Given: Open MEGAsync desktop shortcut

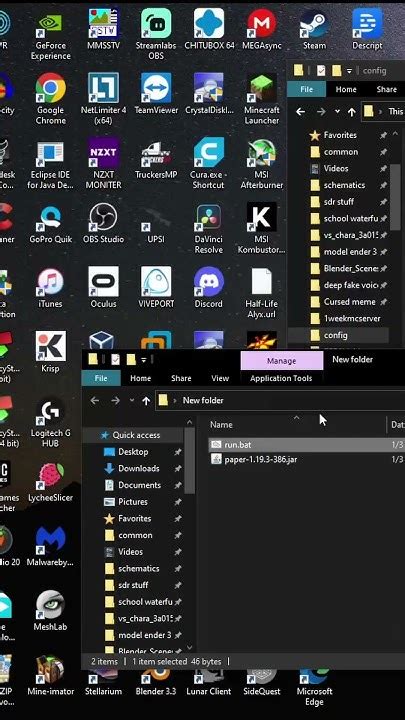Looking at the screenshot, I should pos(262,30).
